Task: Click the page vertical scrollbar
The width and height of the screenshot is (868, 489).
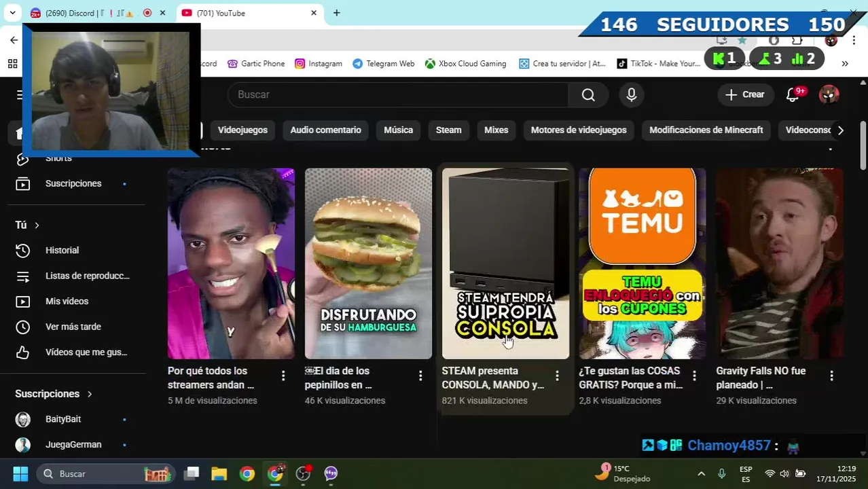Action: [863, 146]
